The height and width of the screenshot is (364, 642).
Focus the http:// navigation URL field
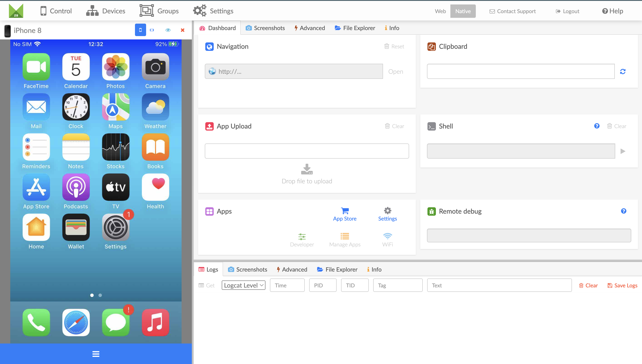(294, 71)
